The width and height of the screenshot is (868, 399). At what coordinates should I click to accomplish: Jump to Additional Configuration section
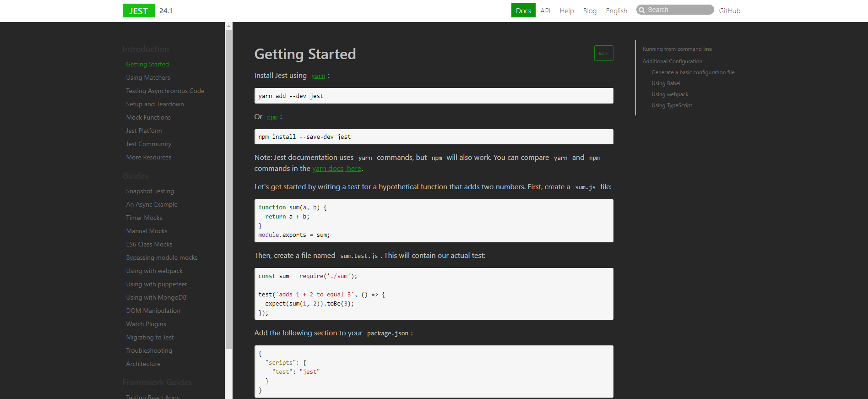[672, 61]
